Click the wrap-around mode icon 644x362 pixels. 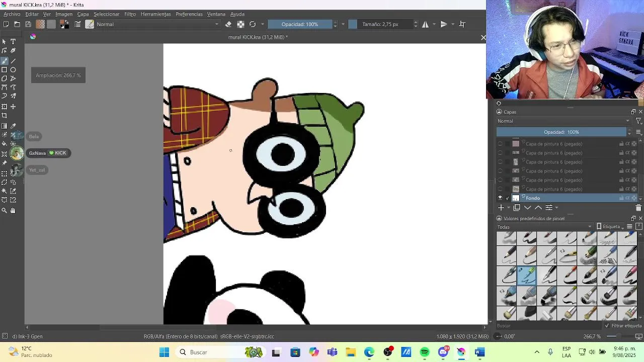point(462,24)
